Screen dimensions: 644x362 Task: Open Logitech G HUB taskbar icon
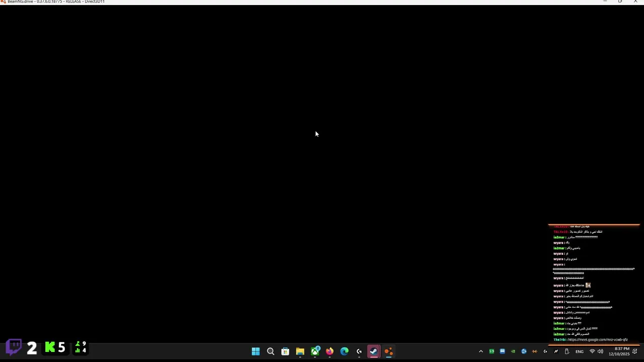tap(359, 351)
